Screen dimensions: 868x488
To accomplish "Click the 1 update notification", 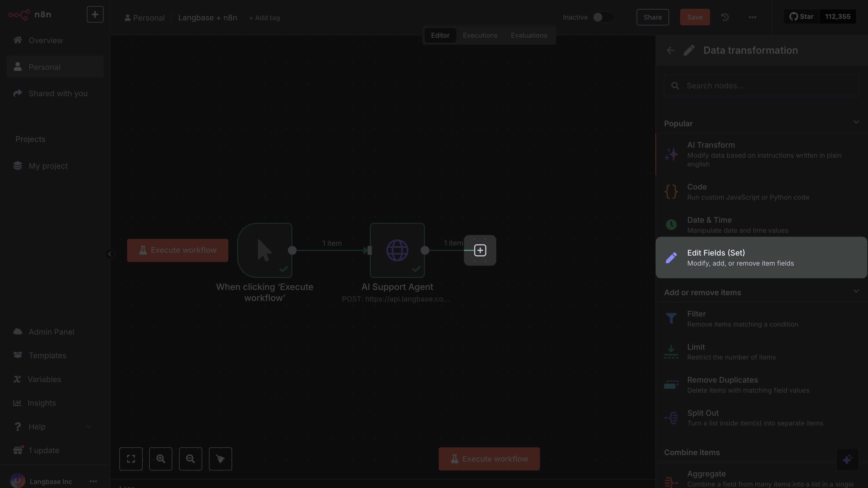I will point(55,450).
